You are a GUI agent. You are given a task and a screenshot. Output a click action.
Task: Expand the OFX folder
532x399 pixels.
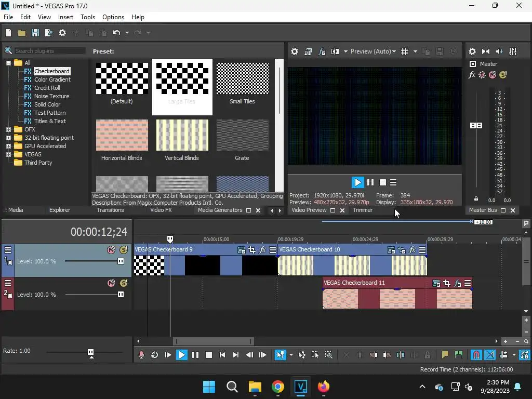coord(8,129)
